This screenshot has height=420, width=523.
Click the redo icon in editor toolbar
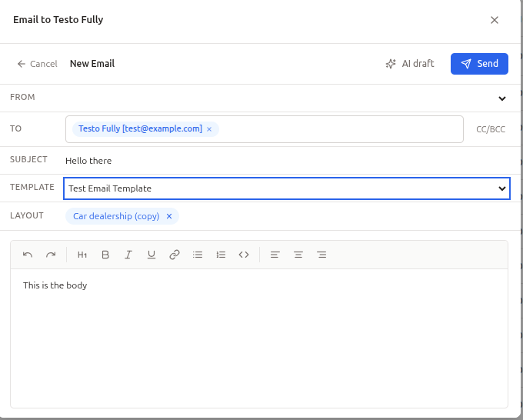tap(51, 255)
